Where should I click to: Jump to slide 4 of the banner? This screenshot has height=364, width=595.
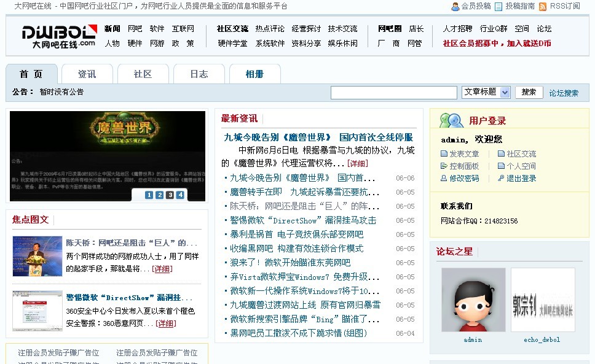click(180, 195)
